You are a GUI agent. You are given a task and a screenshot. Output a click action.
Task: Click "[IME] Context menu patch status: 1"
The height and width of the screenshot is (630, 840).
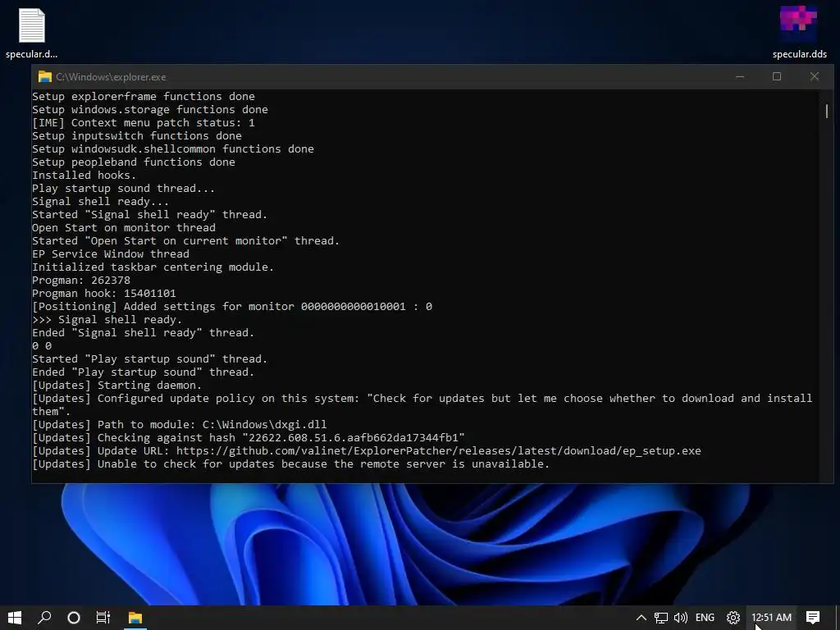coord(144,123)
